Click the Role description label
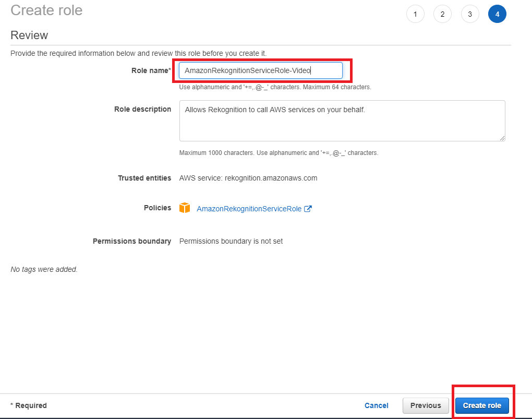Viewport: 532px width, 419px height. point(142,109)
